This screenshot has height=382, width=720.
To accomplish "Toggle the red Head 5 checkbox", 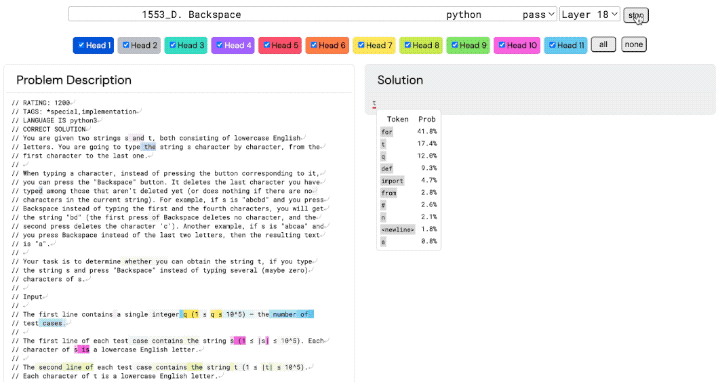I will (266, 45).
